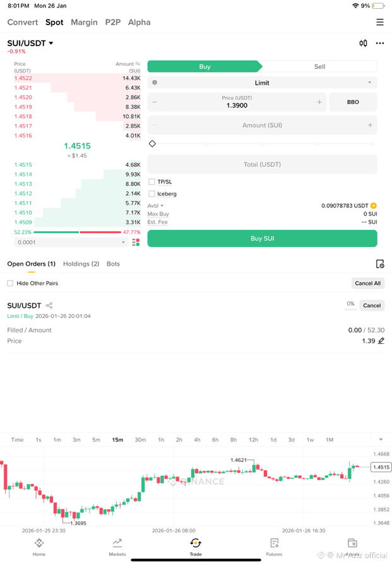Switch to the Convert tab
The height and width of the screenshot is (565, 392).
point(23,22)
